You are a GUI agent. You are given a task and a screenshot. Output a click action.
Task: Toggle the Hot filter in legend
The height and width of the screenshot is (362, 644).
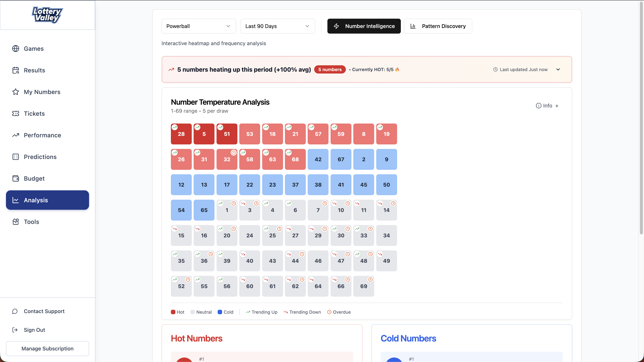coord(178,312)
